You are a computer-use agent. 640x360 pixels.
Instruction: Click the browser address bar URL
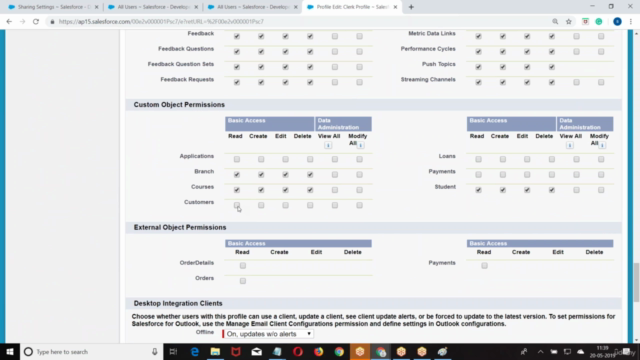161,22
